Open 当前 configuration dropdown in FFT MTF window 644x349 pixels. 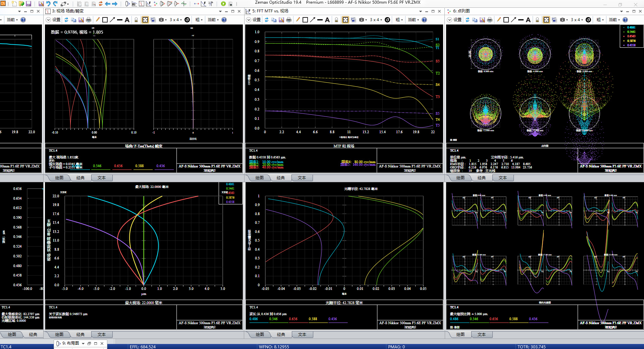[x=413, y=20]
